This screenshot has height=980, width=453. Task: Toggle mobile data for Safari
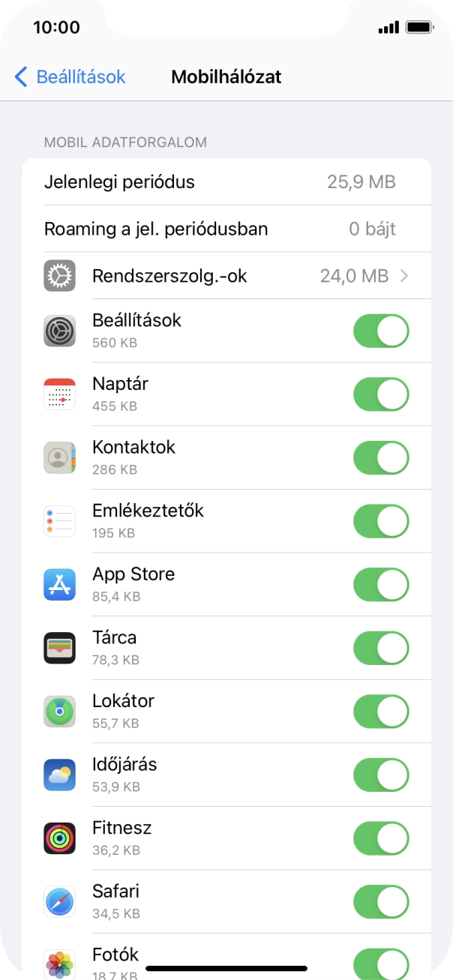(x=381, y=901)
